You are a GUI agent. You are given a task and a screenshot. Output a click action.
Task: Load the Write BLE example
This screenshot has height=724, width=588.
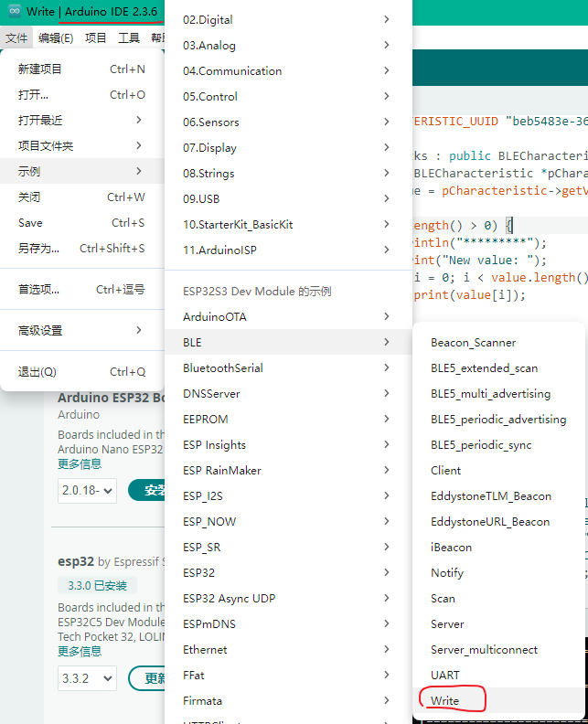(x=498, y=701)
